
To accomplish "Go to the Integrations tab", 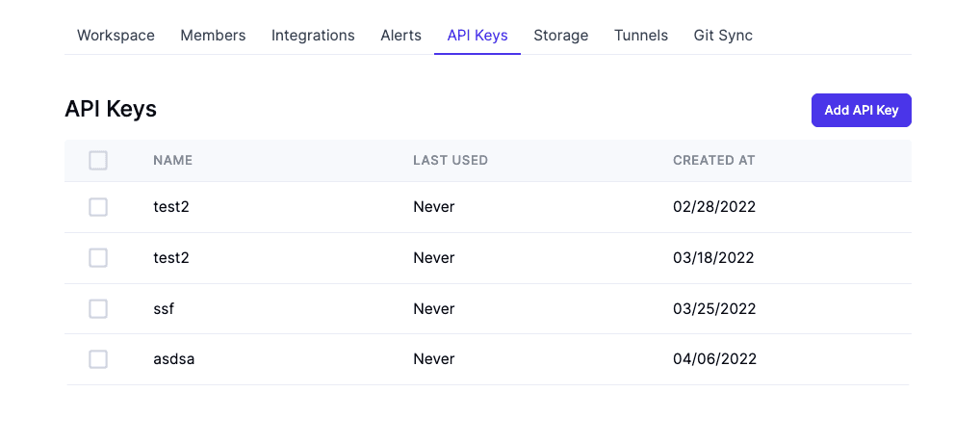I will tap(313, 36).
